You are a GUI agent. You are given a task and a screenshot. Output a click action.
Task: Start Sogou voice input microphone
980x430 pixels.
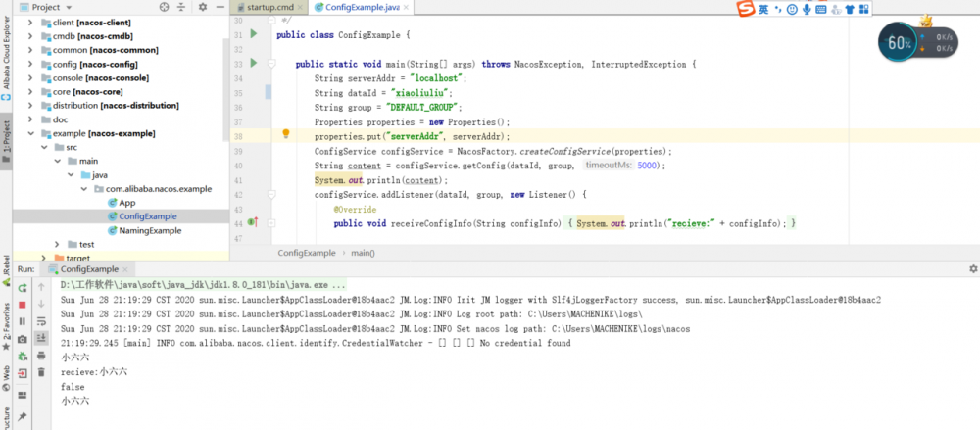807,10
